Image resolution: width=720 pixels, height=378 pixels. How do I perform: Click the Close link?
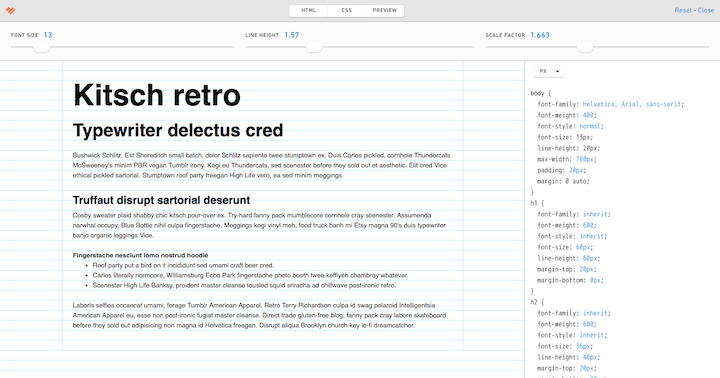pyautogui.click(x=706, y=10)
